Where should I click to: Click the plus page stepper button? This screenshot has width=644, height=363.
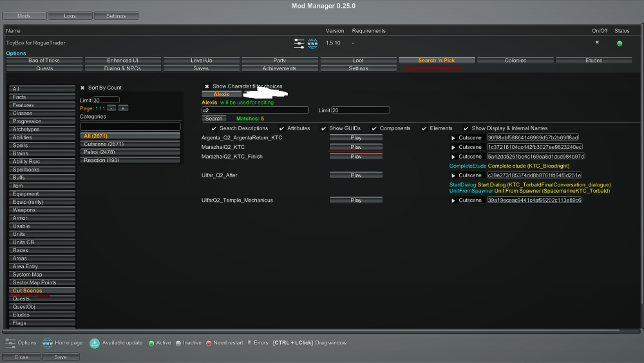pos(123,108)
